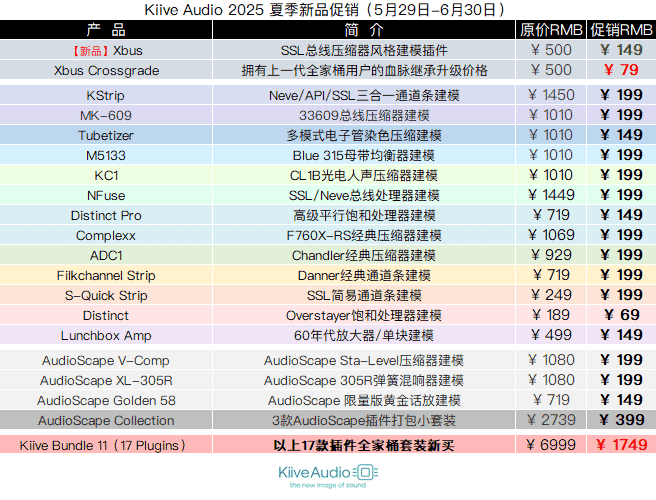Select the Overstayer饱和处理器建模 description
656x500 pixels.
point(364,315)
